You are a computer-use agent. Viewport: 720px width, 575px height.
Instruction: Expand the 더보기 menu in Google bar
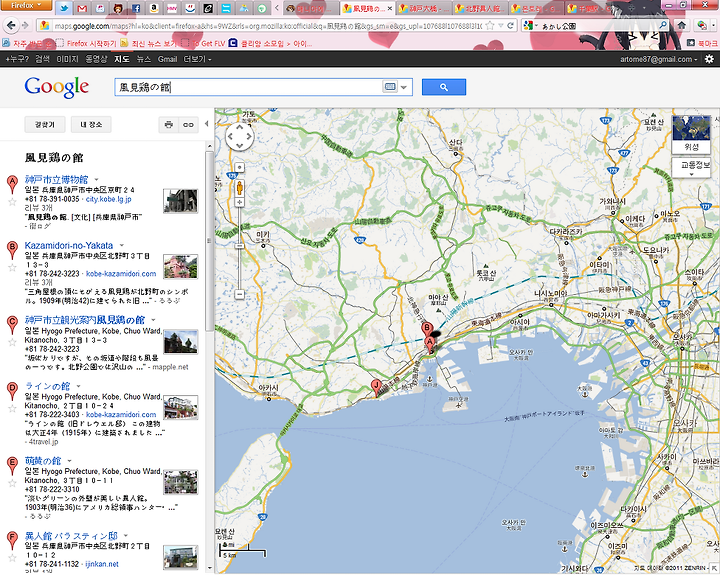click(197, 59)
